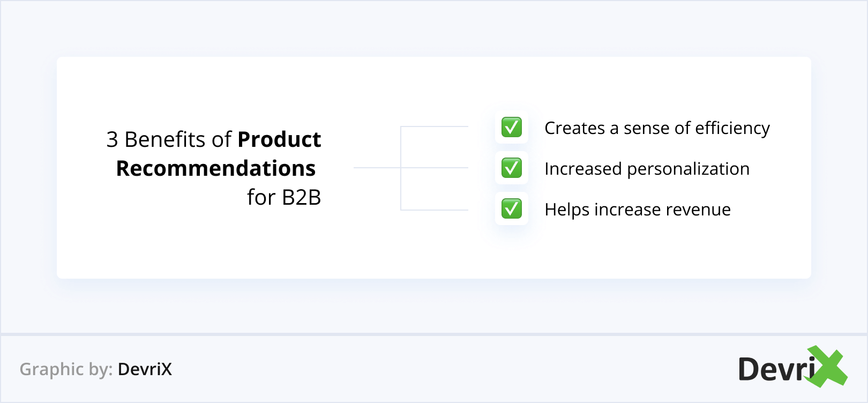Click the bold "Recommendations" heading word
Image resolution: width=868 pixels, height=403 pixels.
point(216,168)
